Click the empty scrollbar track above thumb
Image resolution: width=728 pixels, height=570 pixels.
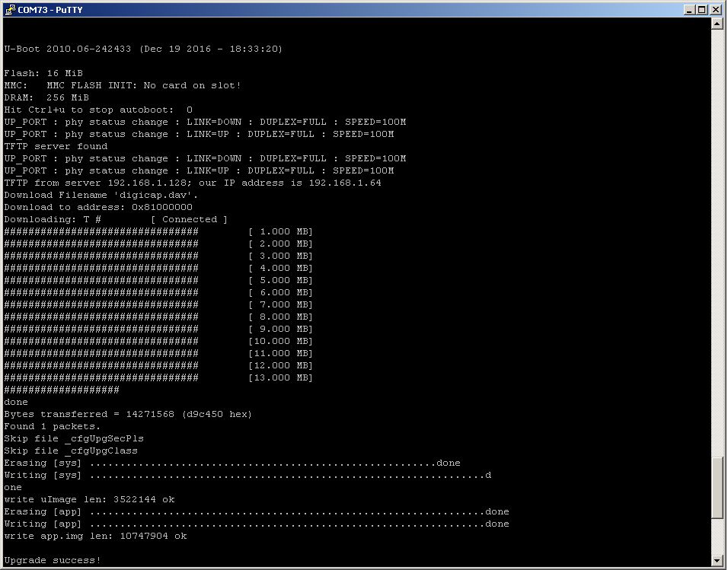tap(717, 241)
